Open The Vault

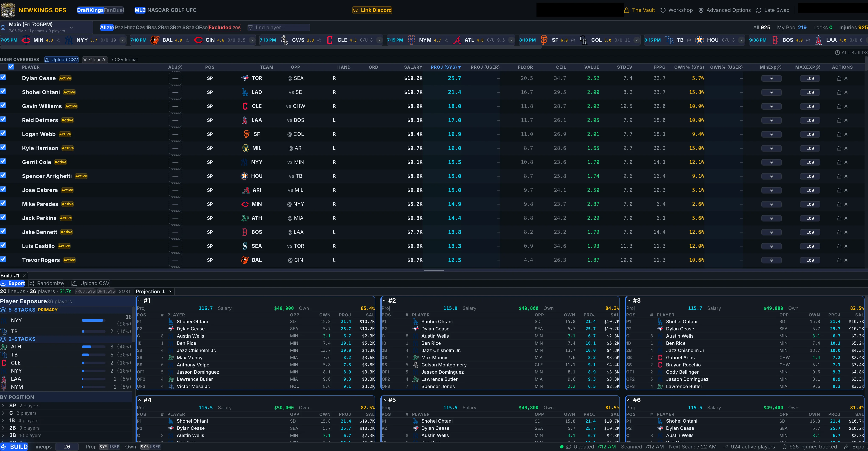point(640,10)
